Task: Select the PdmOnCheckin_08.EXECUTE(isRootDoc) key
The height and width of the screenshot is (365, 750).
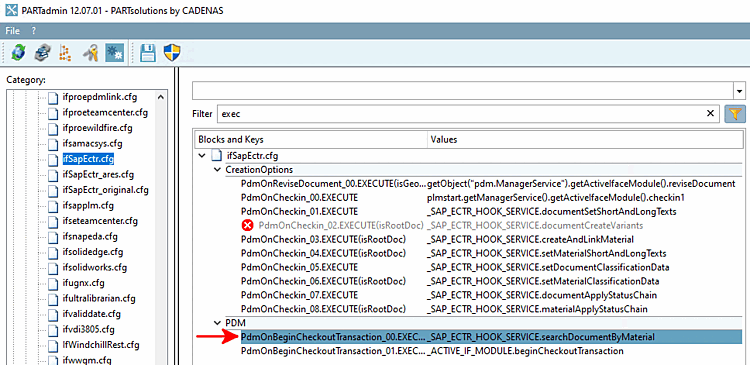Action: [323, 309]
